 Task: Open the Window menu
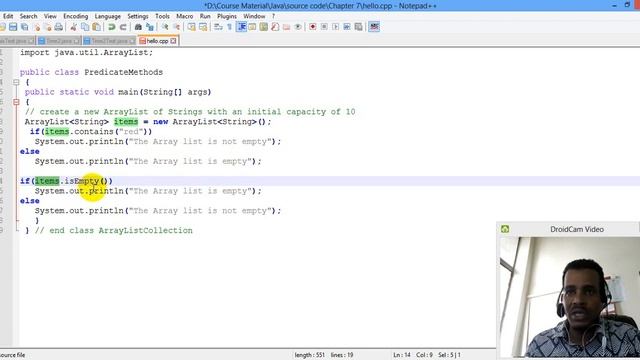254,16
